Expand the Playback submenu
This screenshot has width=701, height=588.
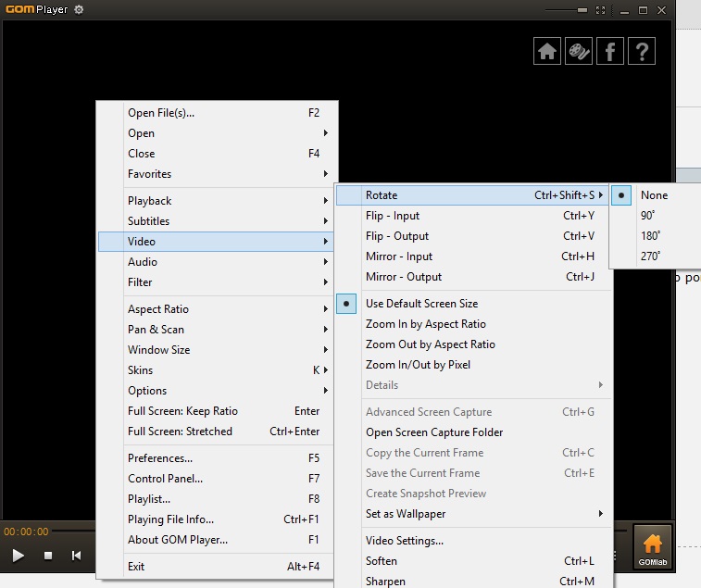coord(216,201)
